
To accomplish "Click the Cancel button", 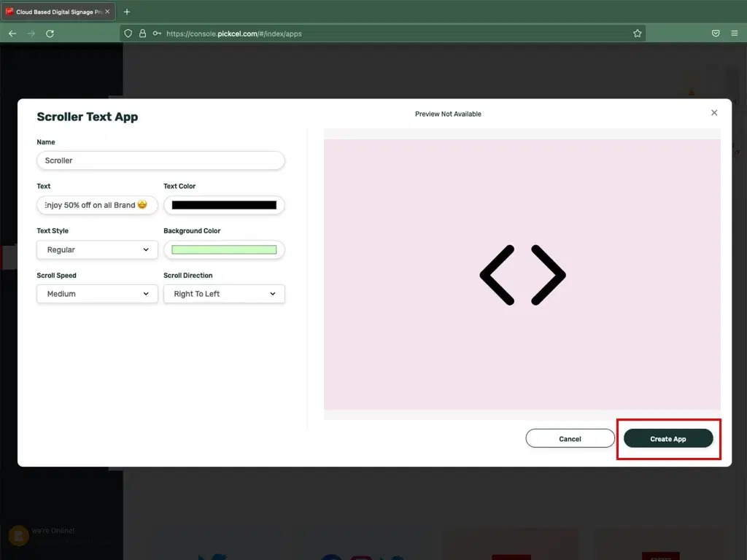I will 570,438.
